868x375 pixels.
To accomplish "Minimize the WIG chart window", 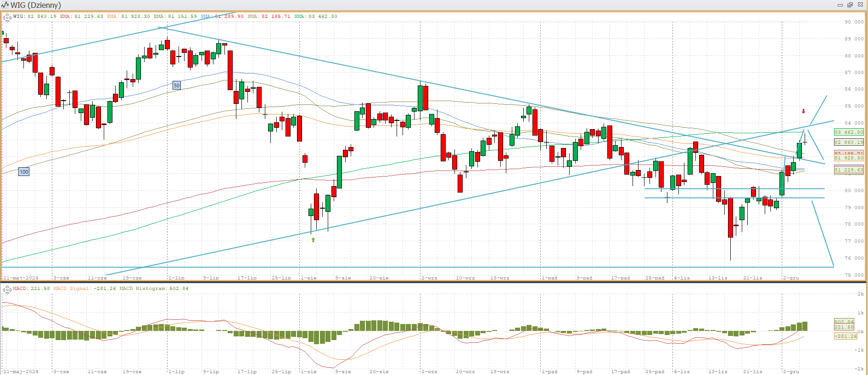I will (x=840, y=5).
